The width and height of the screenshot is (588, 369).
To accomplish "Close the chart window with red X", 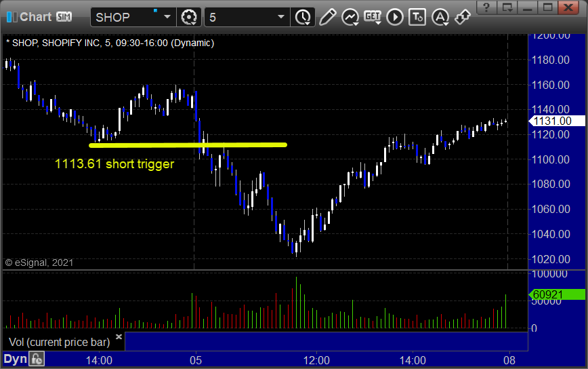I will point(568,7).
